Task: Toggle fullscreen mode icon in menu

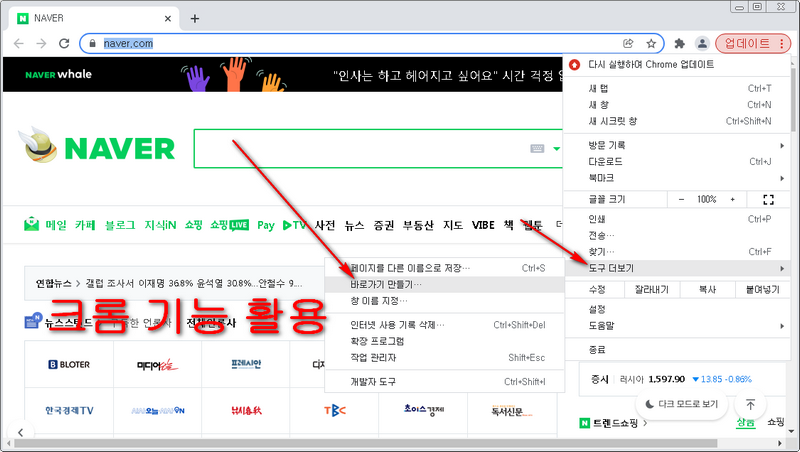Action: point(768,199)
